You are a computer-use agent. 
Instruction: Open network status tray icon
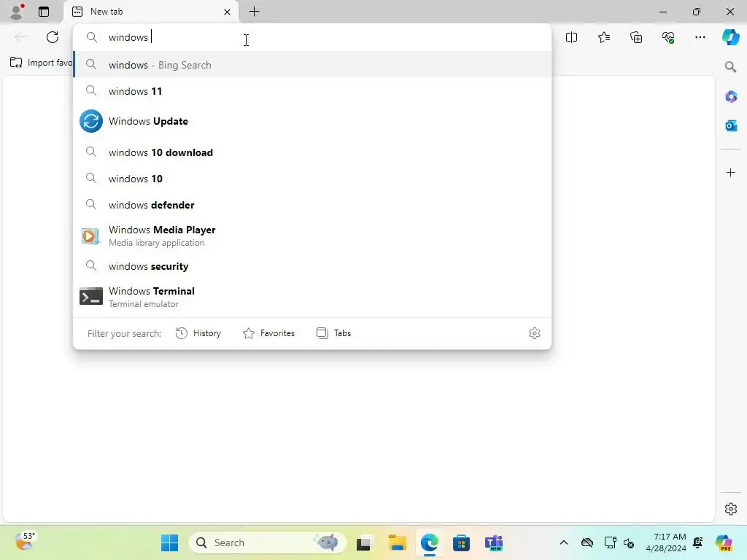(611, 542)
